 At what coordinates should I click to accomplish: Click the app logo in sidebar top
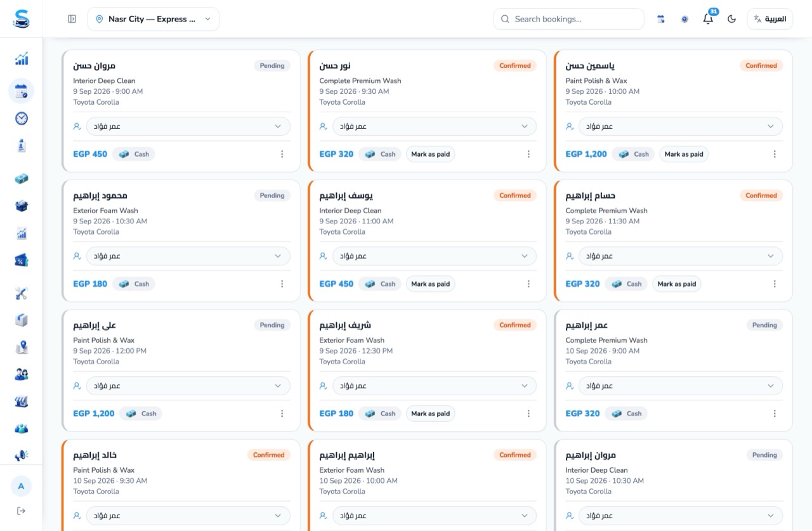[x=21, y=18]
